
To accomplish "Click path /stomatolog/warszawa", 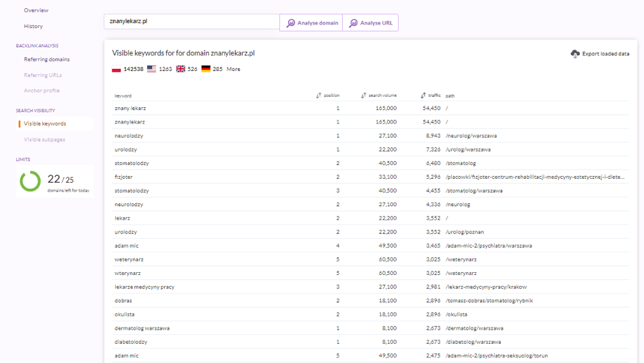I will [474, 191].
